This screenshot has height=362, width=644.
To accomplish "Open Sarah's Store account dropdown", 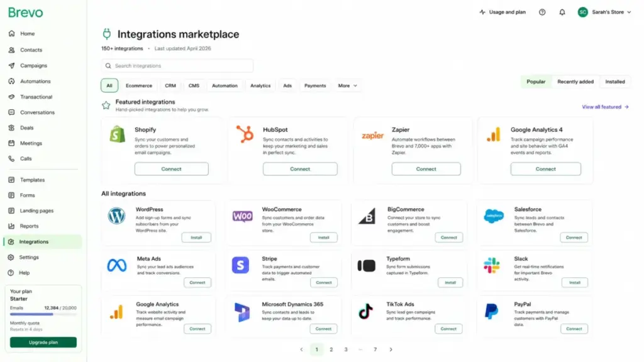I will click(604, 13).
